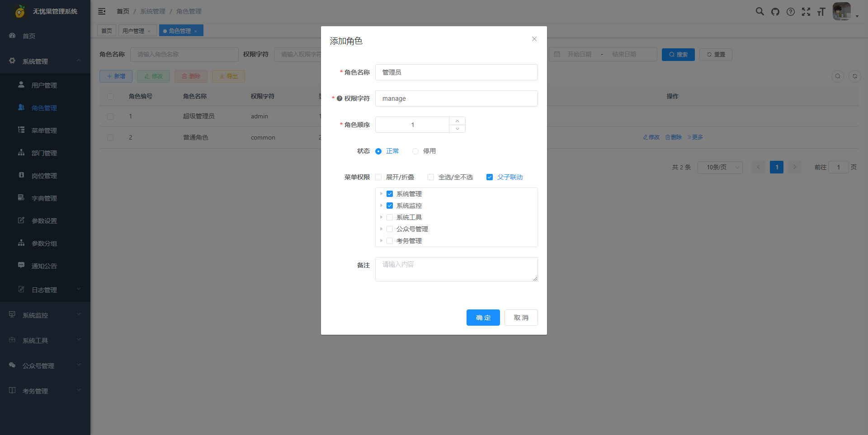The height and width of the screenshot is (435, 868).
Task: Click into the 备注 textarea
Action: (456, 269)
